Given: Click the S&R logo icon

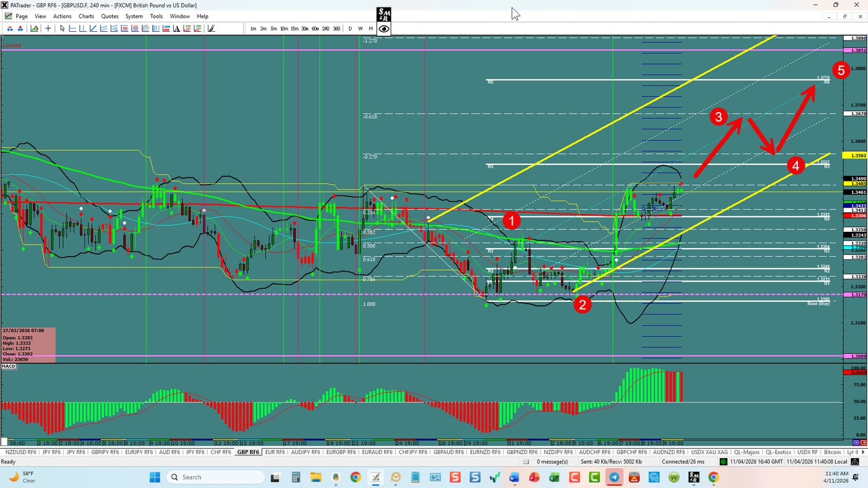Looking at the screenshot, I should tap(384, 14).
